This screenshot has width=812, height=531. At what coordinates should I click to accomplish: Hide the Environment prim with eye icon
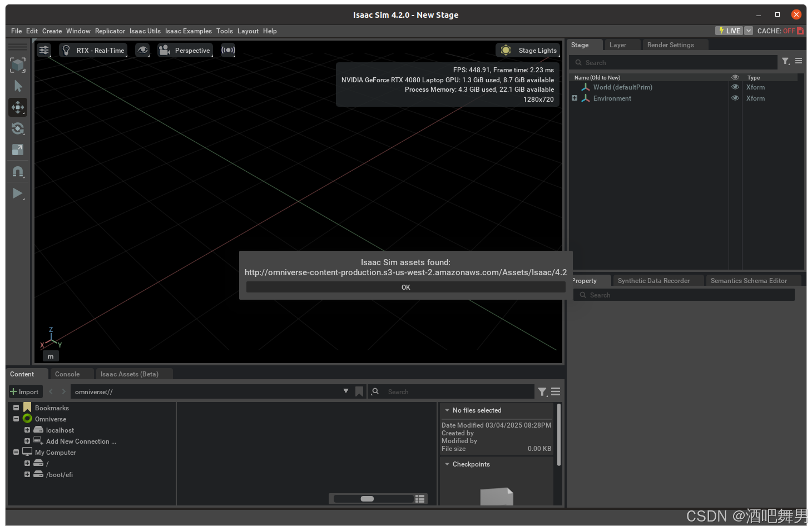coord(735,98)
